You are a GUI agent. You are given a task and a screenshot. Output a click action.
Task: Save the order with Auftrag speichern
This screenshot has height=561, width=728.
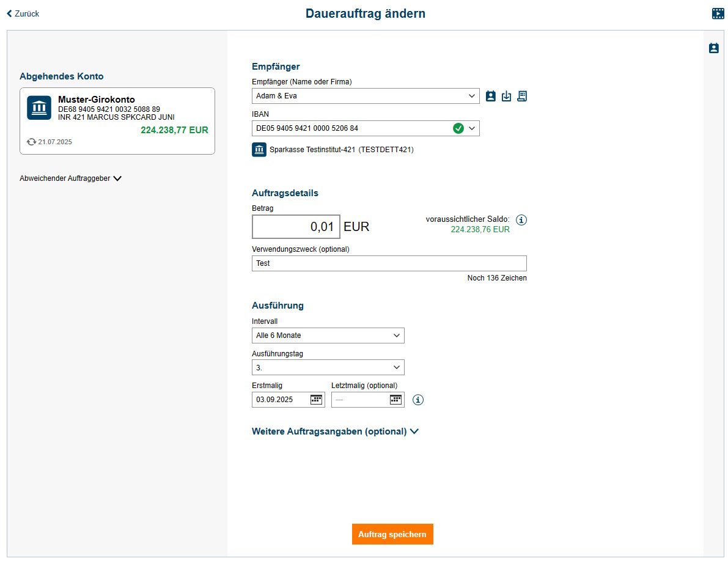392,533
